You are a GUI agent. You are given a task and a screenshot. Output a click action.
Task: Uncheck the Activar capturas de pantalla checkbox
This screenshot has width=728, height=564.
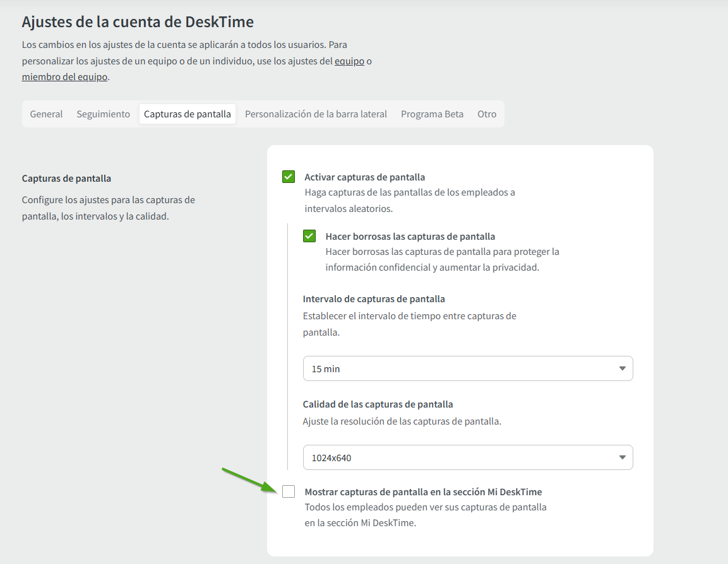289,177
